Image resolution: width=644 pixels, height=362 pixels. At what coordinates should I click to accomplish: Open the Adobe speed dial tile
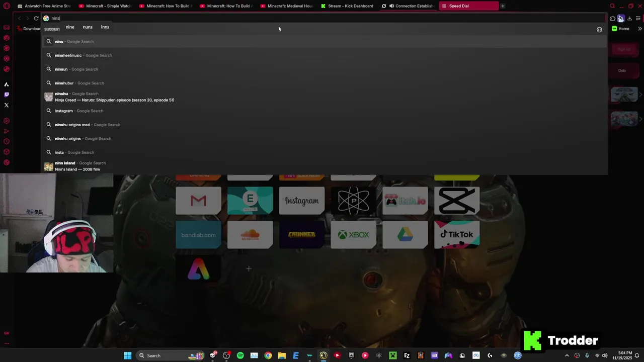198,269
